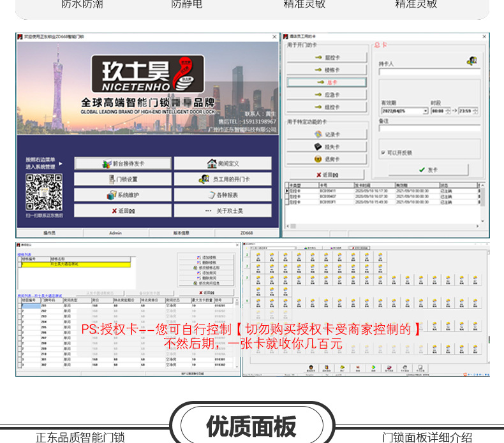Viewport: 504px width, 443px height.
Task: Select 应急卡 card type
Action: point(327,95)
